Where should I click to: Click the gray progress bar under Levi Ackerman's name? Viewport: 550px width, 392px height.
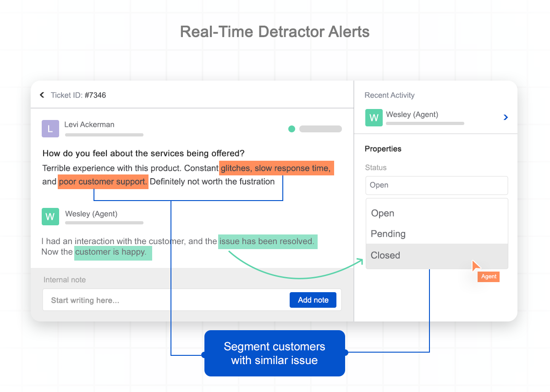pos(104,135)
